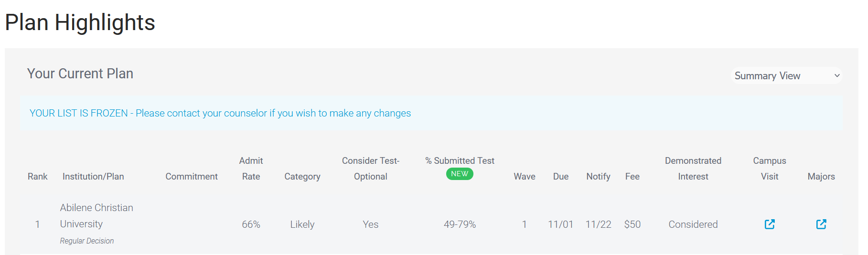The image size is (868, 255).
Task: Select the Category column header
Action: coord(302,176)
